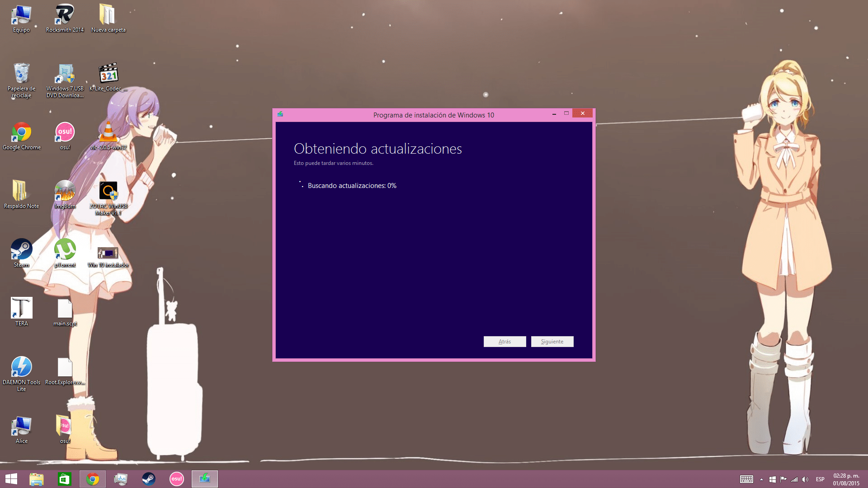Open the Windows Start button

pyautogui.click(x=11, y=479)
